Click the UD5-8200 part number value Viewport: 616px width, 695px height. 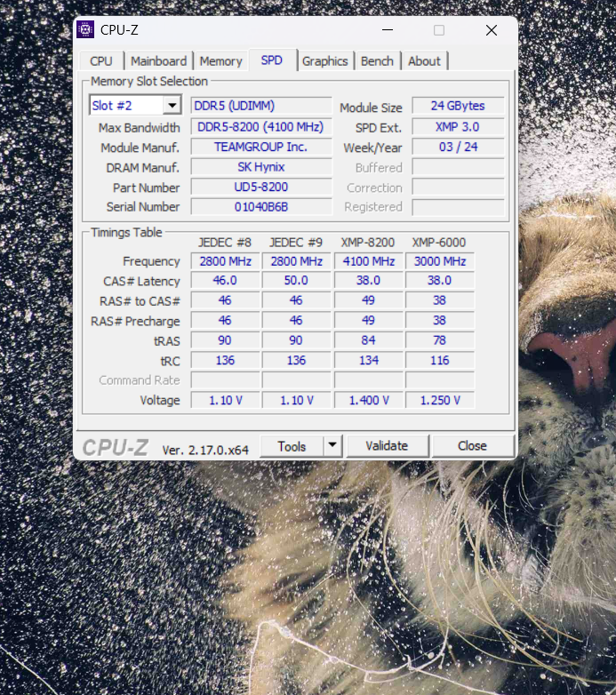point(261,187)
